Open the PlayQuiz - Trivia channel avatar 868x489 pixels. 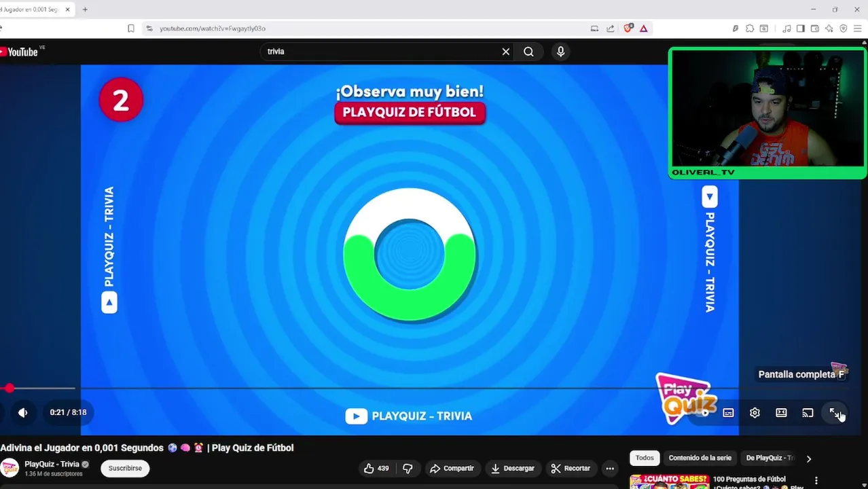pos(10,468)
